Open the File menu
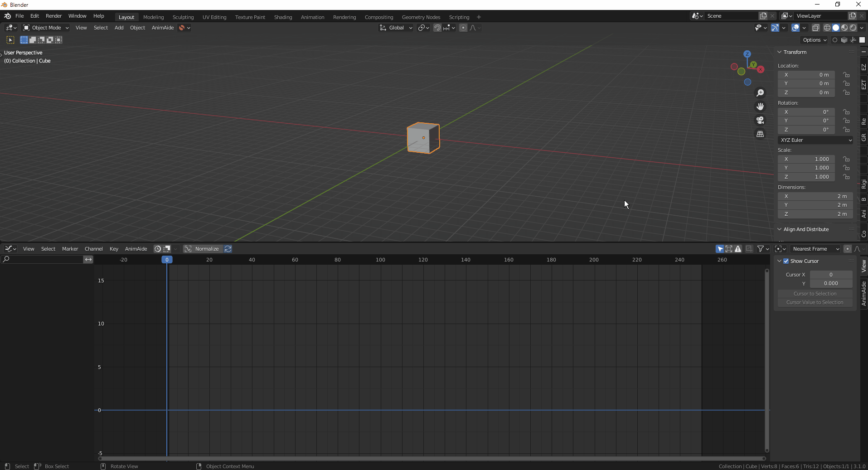 point(19,16)
